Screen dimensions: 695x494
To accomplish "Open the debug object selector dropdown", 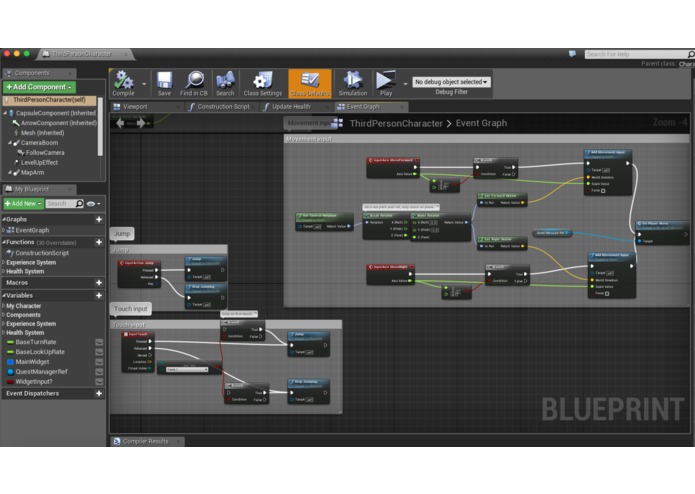I will pos(451,82).
